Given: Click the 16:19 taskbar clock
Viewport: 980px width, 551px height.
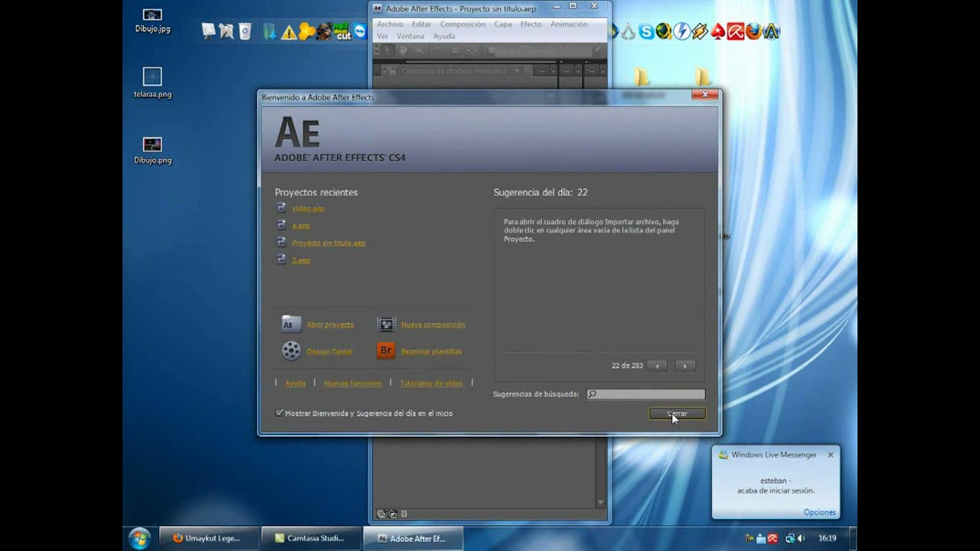Looking at the screenshot, I should (x=827, y=538).
